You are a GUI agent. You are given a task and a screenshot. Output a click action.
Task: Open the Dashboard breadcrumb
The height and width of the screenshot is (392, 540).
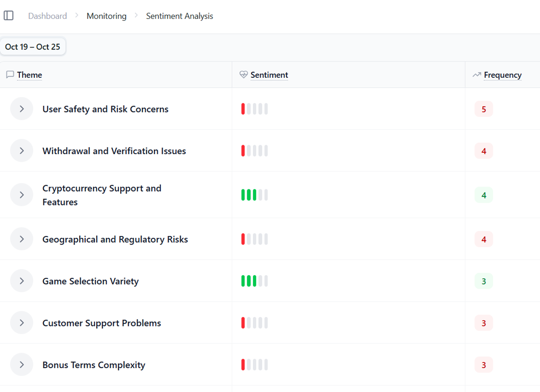coord(47,16)
